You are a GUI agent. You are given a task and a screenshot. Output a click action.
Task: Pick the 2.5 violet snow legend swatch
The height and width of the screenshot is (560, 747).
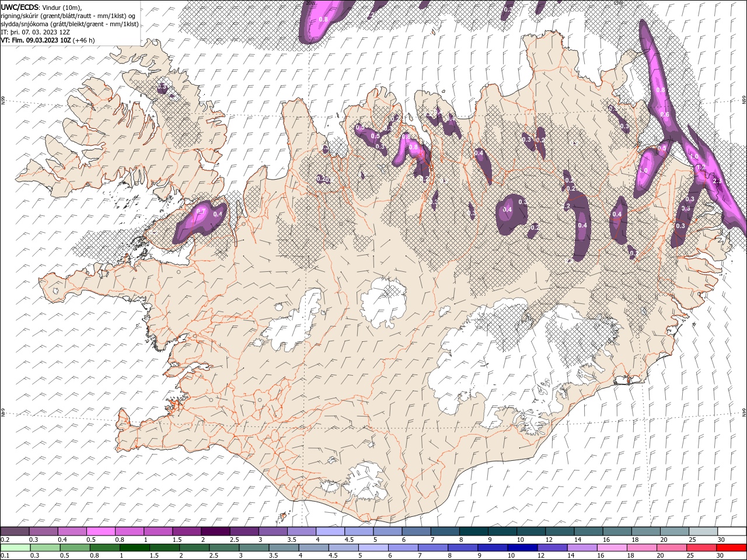point(243,531)
